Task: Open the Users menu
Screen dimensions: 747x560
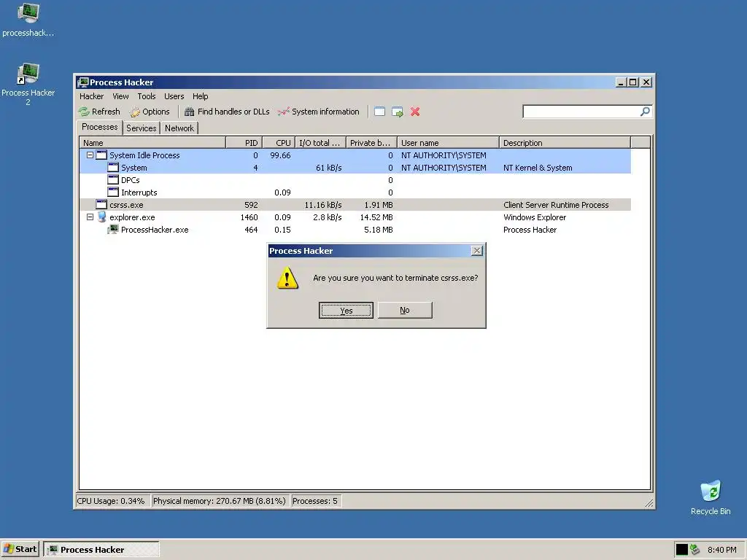Action: [174, 96]
